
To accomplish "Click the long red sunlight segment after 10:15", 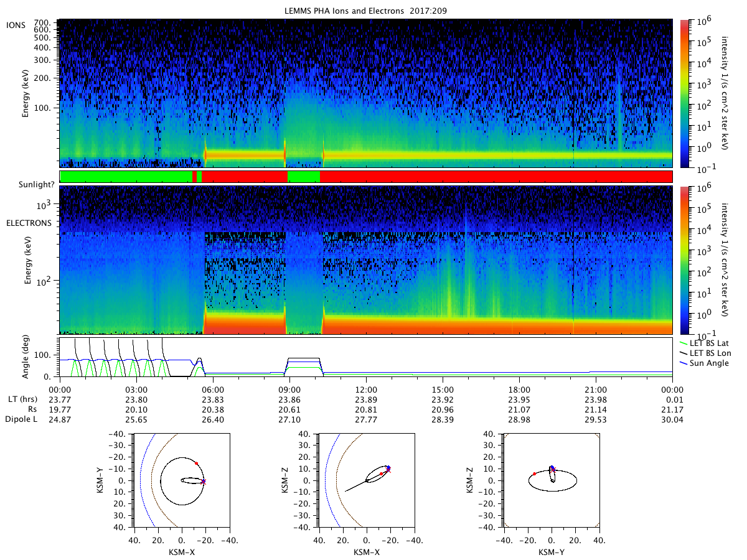I will tap(496, 177).
